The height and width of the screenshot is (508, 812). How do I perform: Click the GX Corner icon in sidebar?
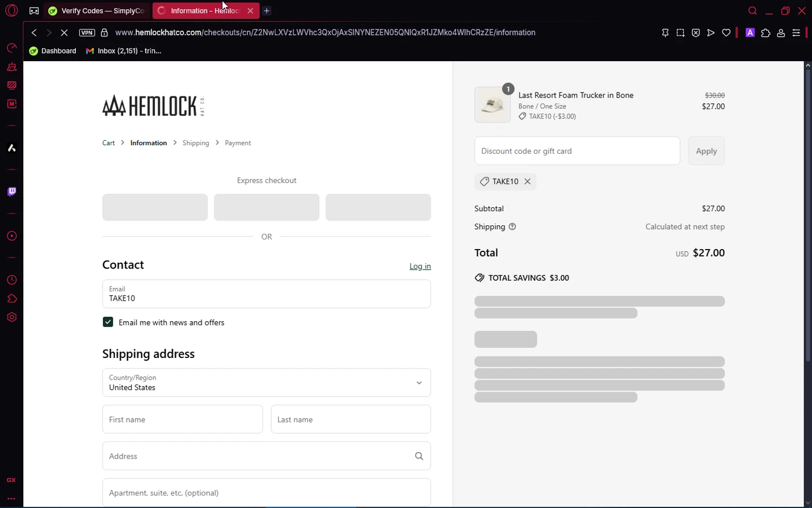coord(11,480)
